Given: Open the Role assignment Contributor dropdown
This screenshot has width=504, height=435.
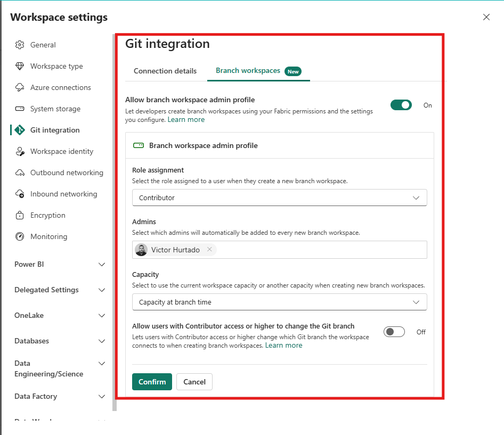Looking at the screenshot, I should [280, 198].
